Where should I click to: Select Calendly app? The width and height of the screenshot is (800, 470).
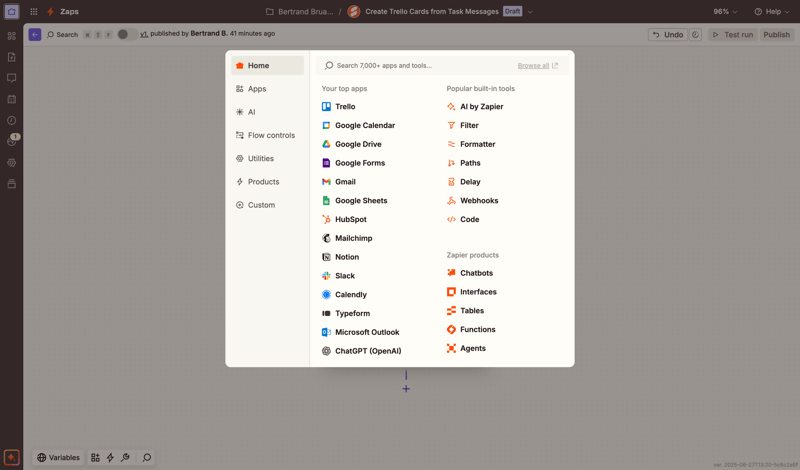click(x=344, y=294)
